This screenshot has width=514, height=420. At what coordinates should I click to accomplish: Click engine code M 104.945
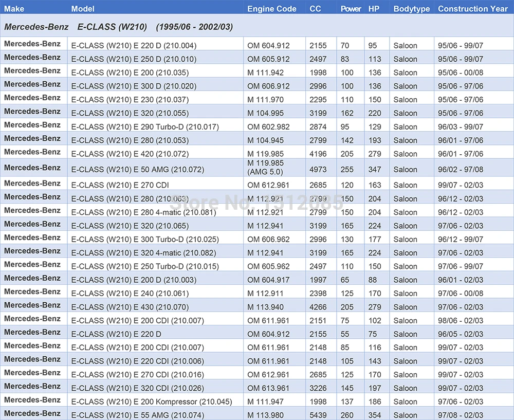266,140
